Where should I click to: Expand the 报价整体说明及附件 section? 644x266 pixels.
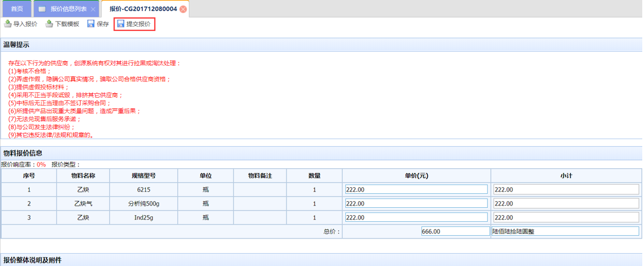click(33, 260)
